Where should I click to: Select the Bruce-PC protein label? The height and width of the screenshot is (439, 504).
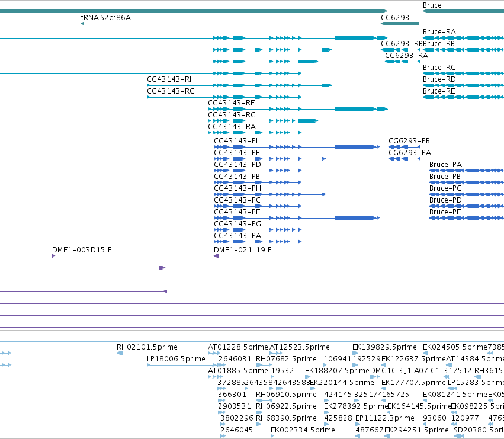tap(445, 188)
